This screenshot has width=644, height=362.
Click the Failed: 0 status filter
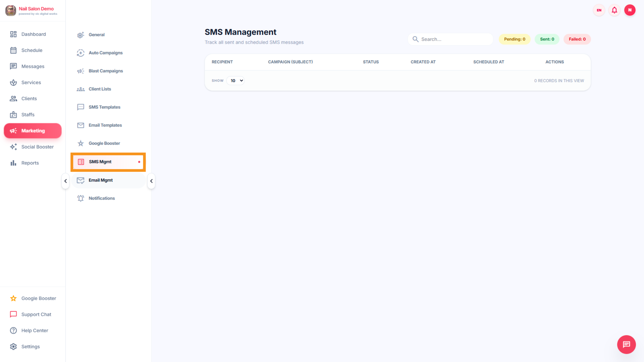577,39
